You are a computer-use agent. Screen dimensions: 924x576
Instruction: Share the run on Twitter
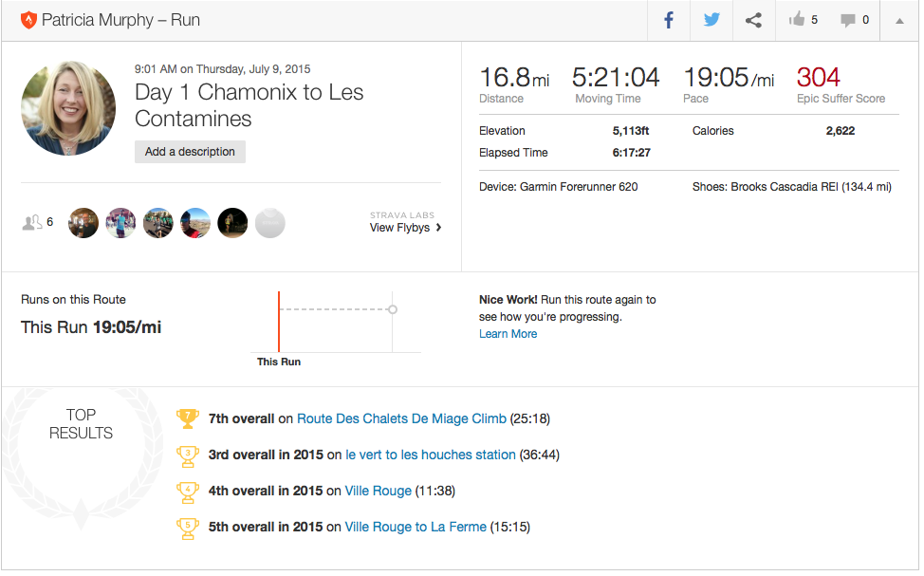pos(711,20)
